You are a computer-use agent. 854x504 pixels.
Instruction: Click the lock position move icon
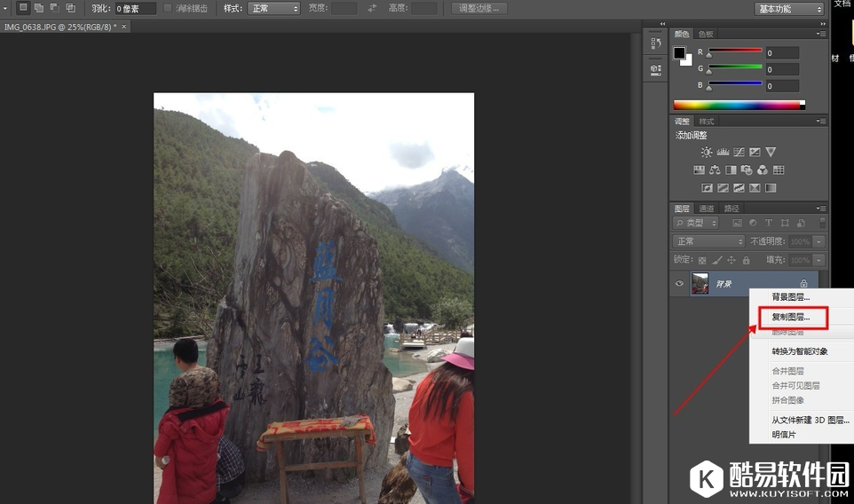[731, 260]
